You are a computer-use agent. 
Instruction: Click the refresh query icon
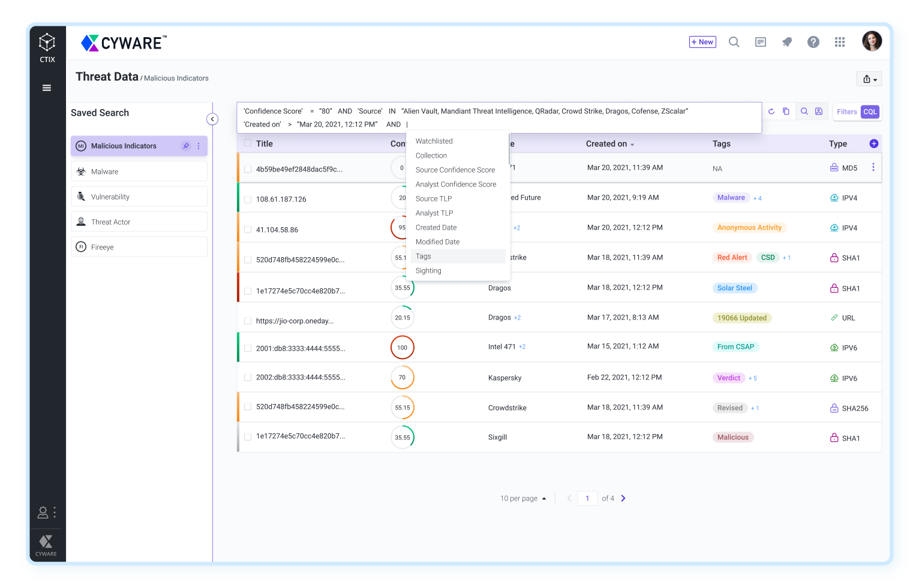pos(771,111)
